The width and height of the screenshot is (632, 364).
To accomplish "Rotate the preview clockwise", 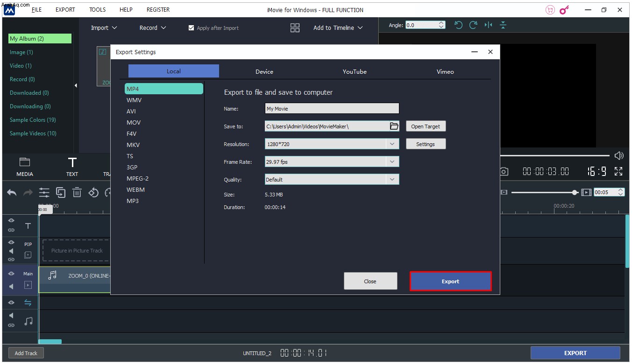I will (x=473, y=25).
